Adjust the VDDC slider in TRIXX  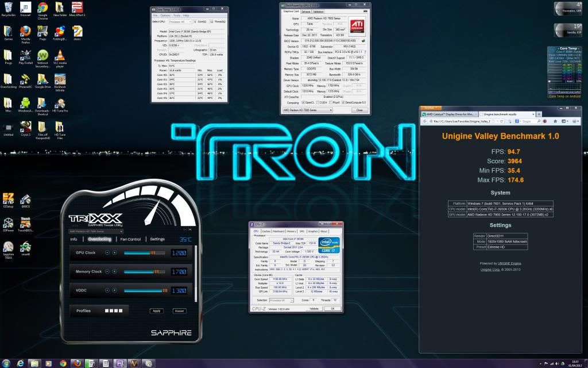[145, 290]
